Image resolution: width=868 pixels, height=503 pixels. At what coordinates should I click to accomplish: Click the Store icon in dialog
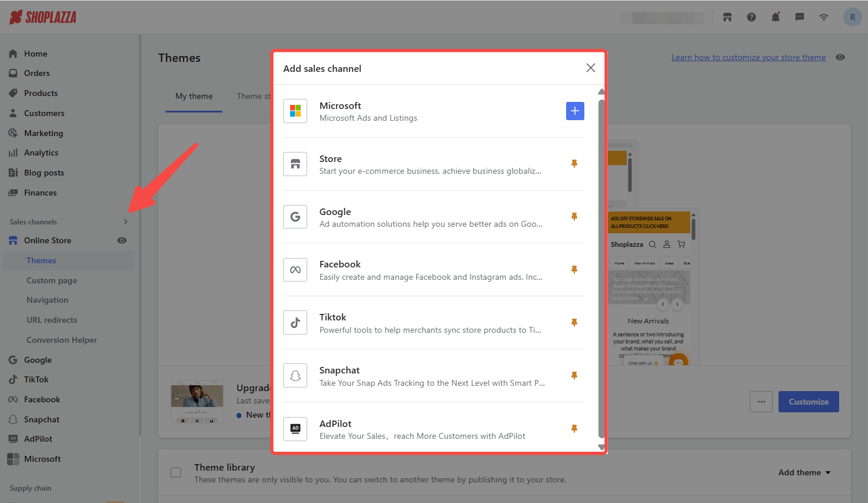[295, 164]
